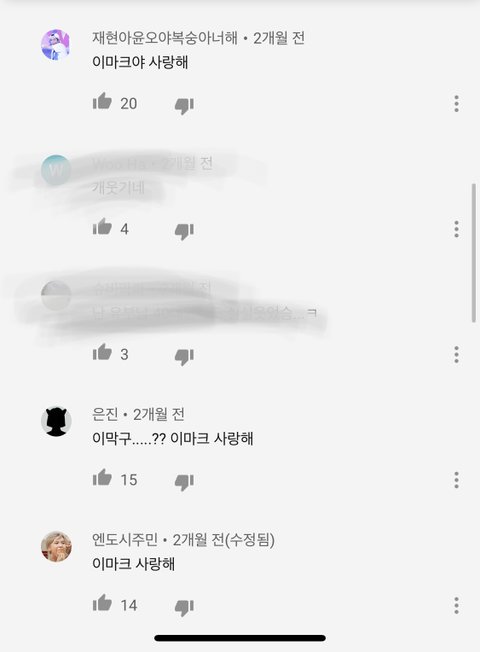Dislike 엔도시주민's comment
This screenshot has width=480, height=652.
(184, 608)
